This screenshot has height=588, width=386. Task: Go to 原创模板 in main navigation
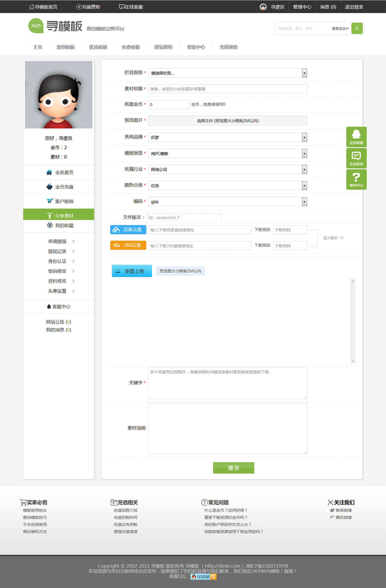(66, 47)
